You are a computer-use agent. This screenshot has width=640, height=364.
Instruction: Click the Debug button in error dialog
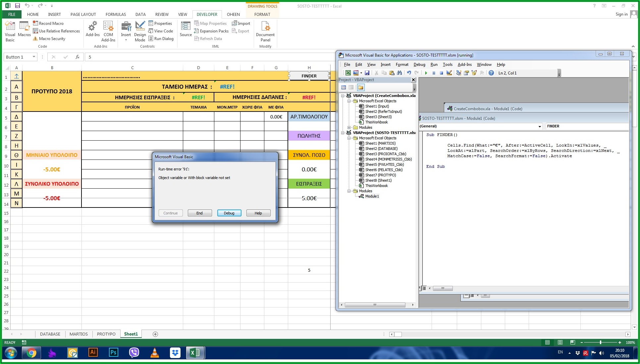pos(229,213)
